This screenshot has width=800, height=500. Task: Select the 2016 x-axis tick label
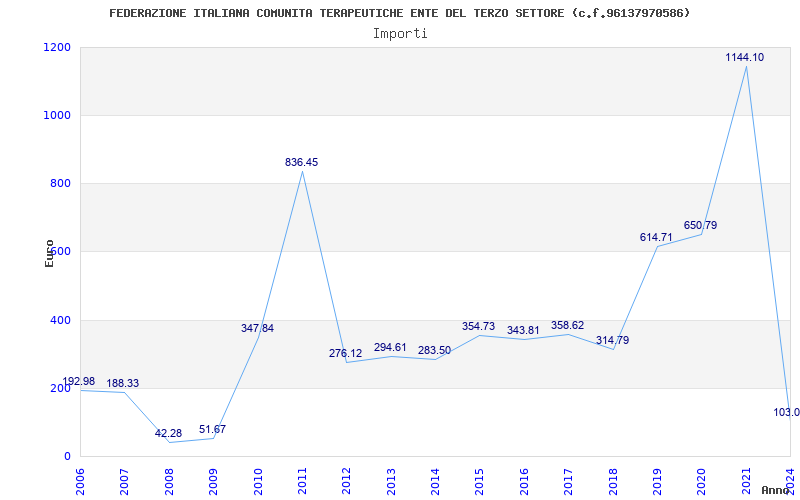[x=524, y=481]
